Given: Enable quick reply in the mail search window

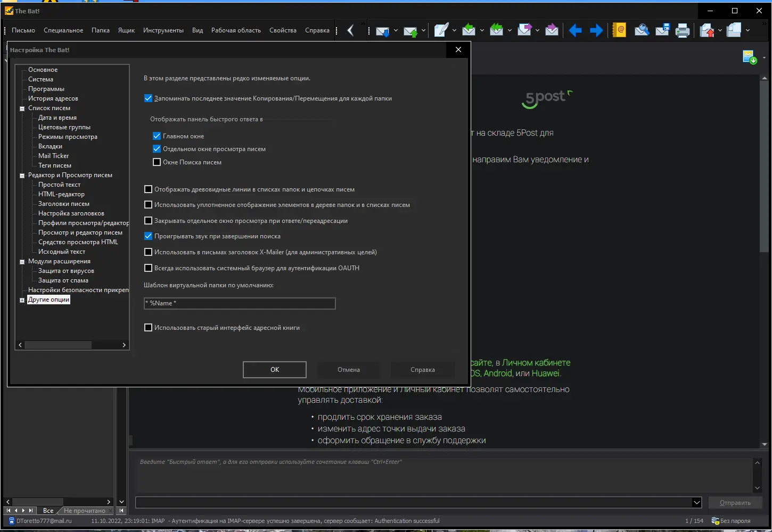Looking at the screenshot, I should pos(157,162).
